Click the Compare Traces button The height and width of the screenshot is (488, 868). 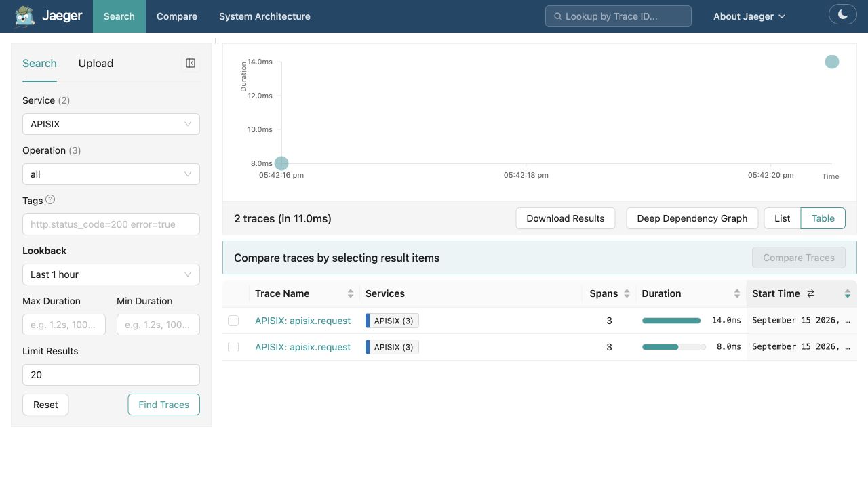click(x=799, y=258)
